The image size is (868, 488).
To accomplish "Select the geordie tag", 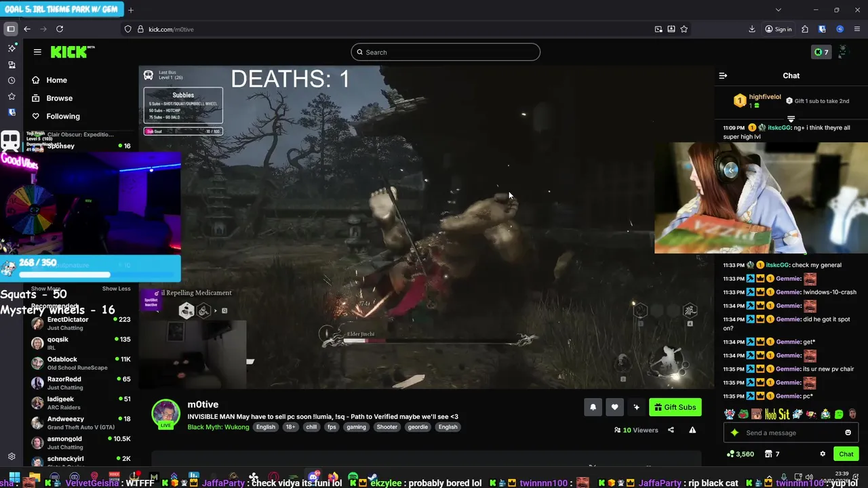I will pyautogui.click(x=418, y=427).
